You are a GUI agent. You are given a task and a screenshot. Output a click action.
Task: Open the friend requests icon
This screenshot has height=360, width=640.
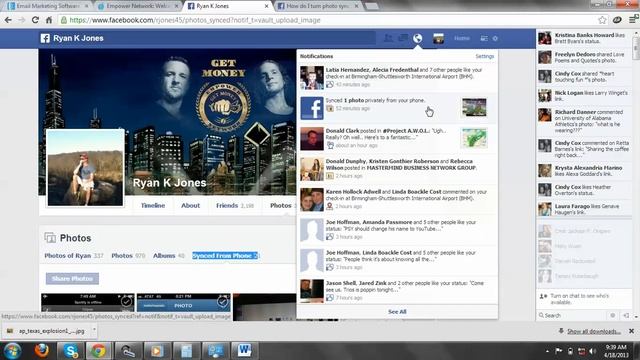point(388,38)
